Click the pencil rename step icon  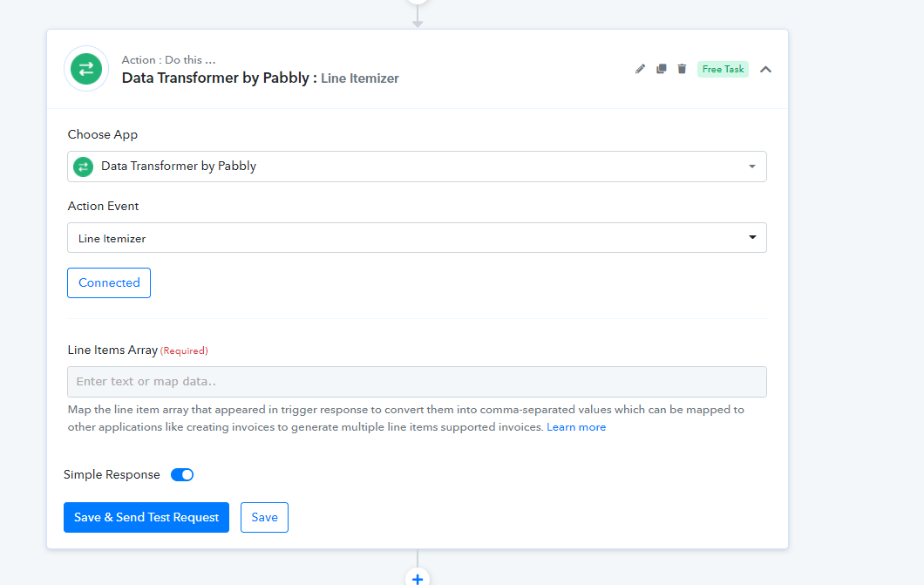pos(640,69)
